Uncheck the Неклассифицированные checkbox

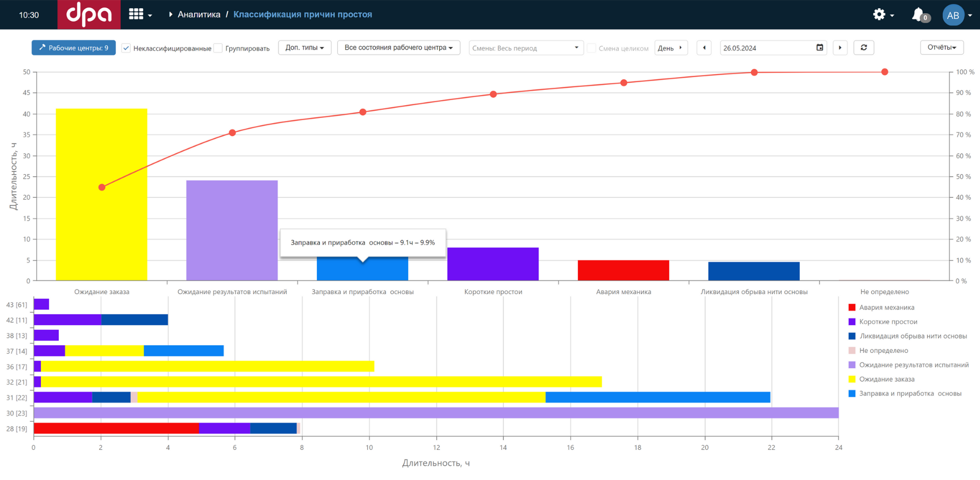click(x=126, y=48)
